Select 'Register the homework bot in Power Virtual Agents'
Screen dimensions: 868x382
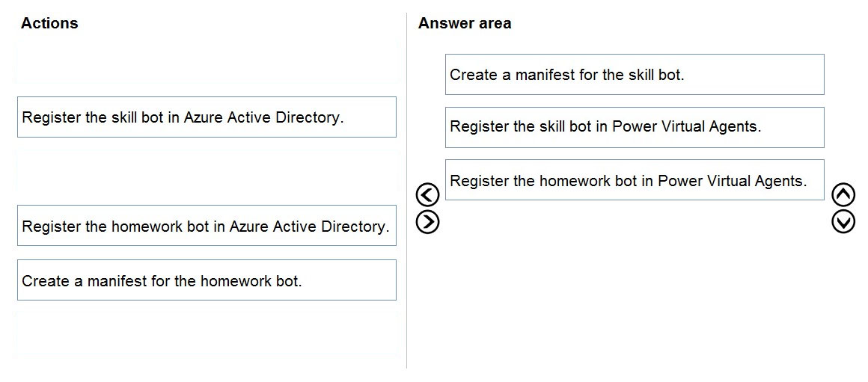tap(635, 180)
